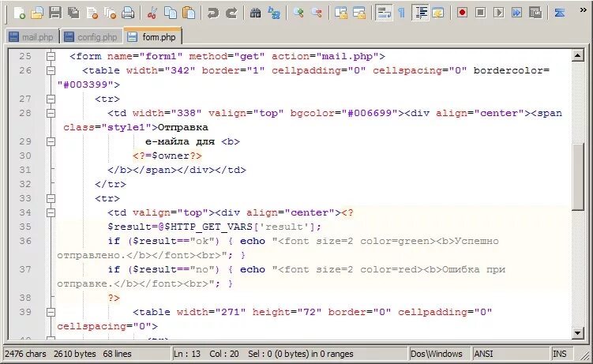The width and height of the screenshot is (593, 364).
Task: Click the vertical scrollbar up arrow
Action: point(577,56)
